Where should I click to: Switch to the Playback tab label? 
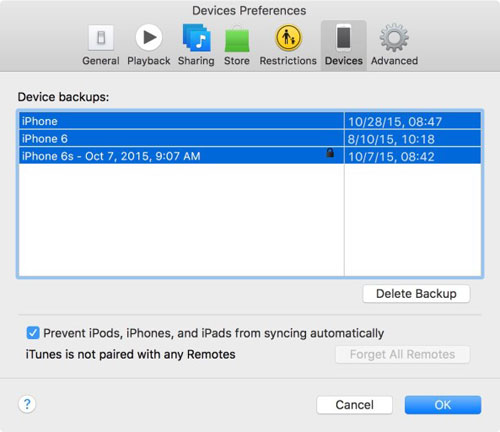click(149, 61)
